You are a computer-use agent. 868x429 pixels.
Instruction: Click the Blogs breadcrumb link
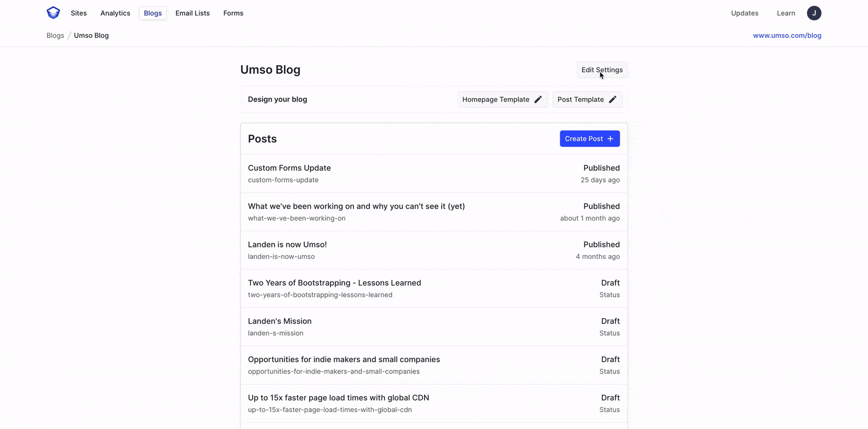pyautogui.click(x=55, y=36)
